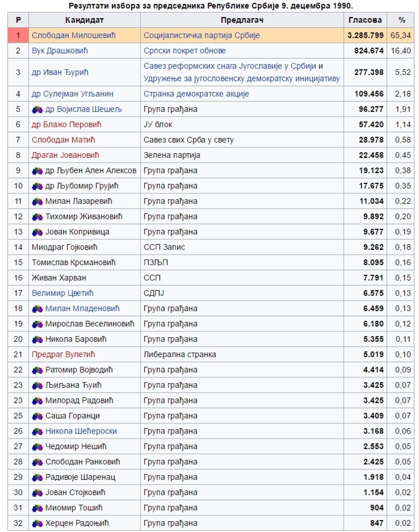Click the Гласова column header
The height and width of the screenshot is (532, 419).
365,20
